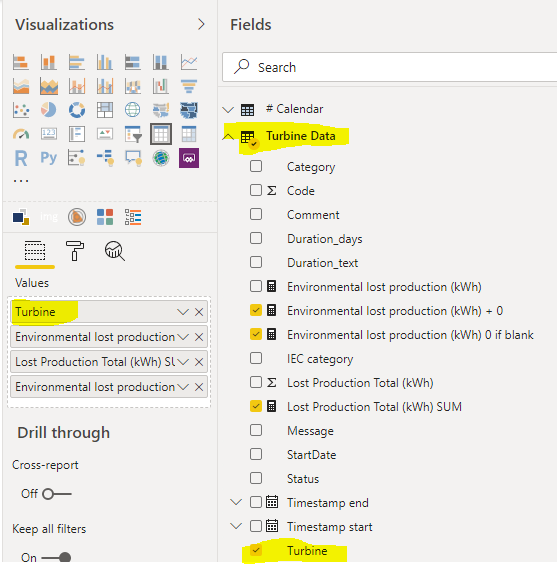Open the first Environmental lost production dropdown
This screenshot has height=564, width=557.
point(183,337)
